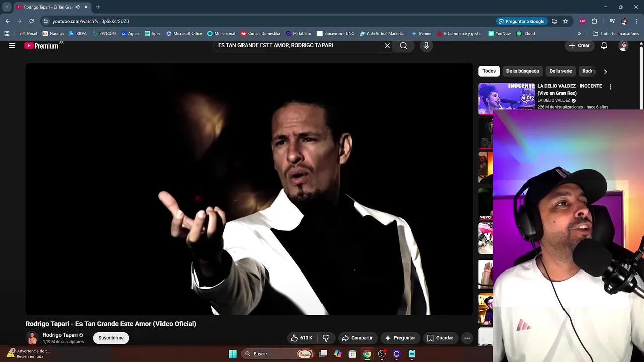Open the install-page icon in address bar

coord(554,21)
